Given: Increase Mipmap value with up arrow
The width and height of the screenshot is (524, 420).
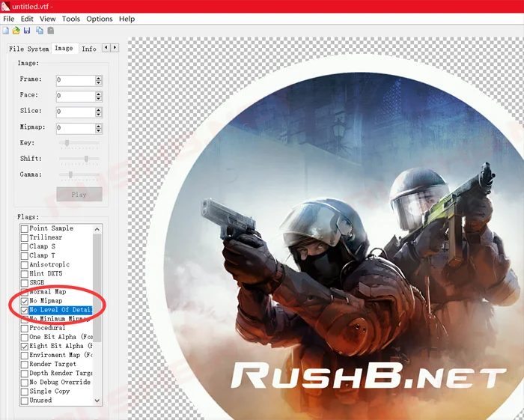Looking at the screenshot, I should [x=98, y=126].
